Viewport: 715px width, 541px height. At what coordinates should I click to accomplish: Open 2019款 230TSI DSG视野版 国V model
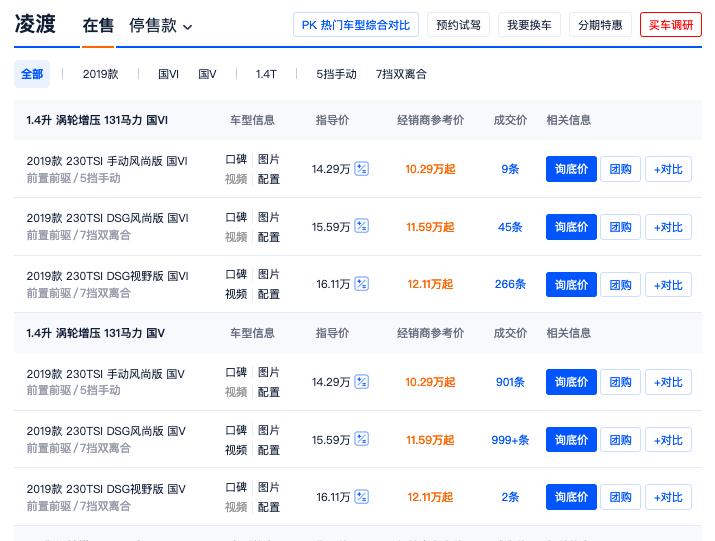(x=106, y=489)
